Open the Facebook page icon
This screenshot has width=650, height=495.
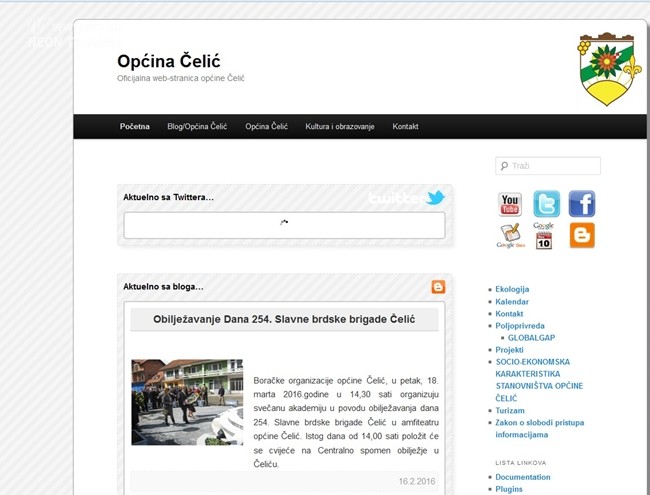tap(582, 204)
